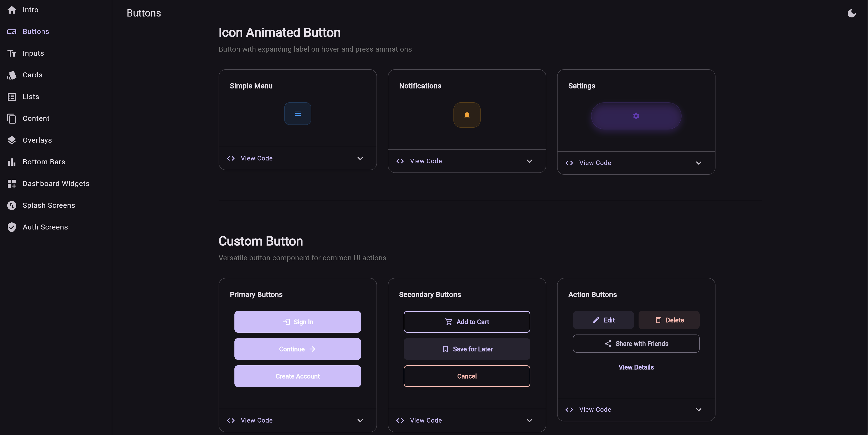868x435 pixels.
Task: Select Cards from left sidebar menu
Action: coord(32,75)
